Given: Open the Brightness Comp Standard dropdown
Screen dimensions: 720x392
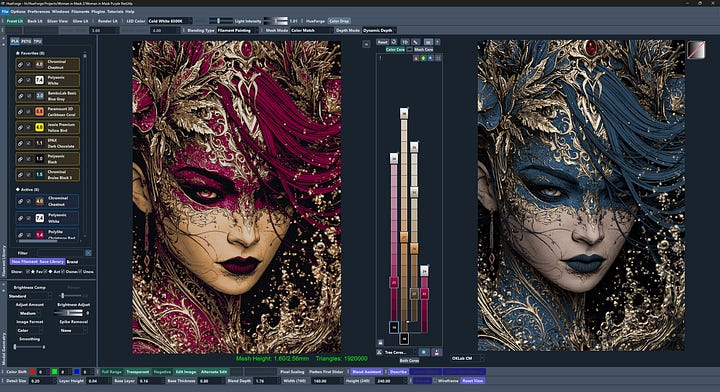Looking at the screenshot, I should [30, 296].
